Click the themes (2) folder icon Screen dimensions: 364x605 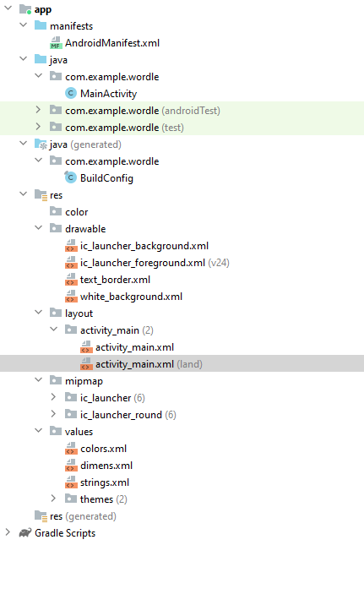pos(71,499)
